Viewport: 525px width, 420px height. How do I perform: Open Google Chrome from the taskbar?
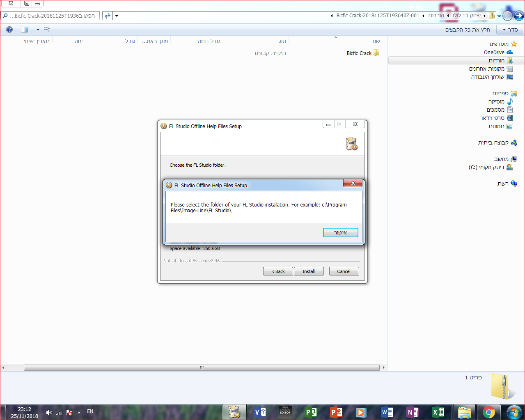pos(488,412)
